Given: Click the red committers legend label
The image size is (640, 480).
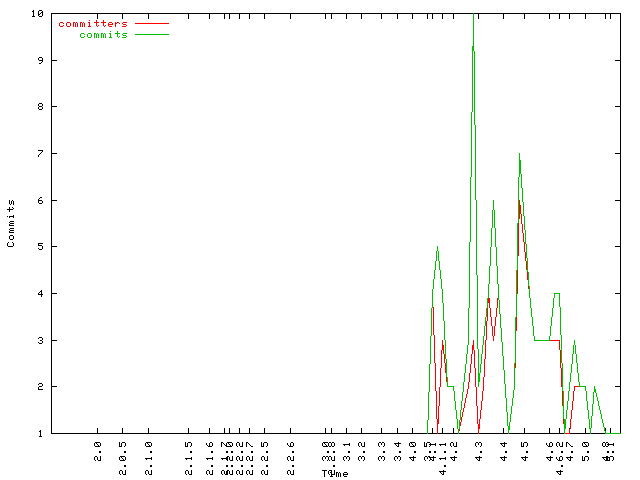Looking at the screenshot, I should click(93, 23).
